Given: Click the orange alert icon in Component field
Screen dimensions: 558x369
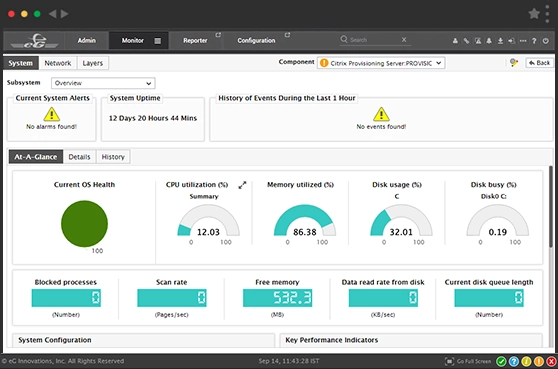Looking at the screenshot, I should pyautogui.click(x=324, y=63).
